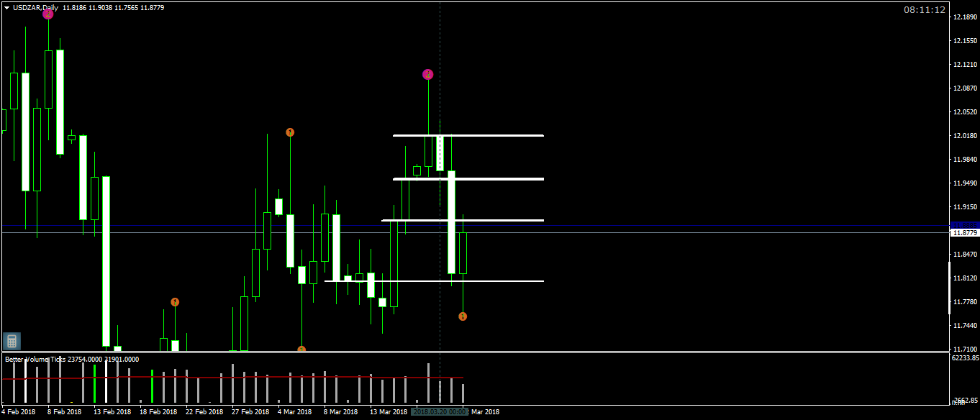The height and width of the screenshot is (420, 980).
Task: Select orange marker 1 below the latest candle
Action: pos(463,316)
